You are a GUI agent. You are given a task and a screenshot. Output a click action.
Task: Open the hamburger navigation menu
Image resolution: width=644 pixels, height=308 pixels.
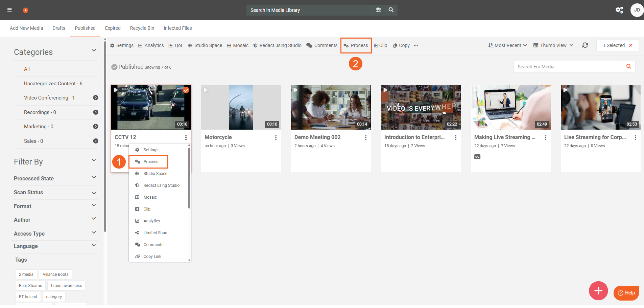(x=9, y=10)
